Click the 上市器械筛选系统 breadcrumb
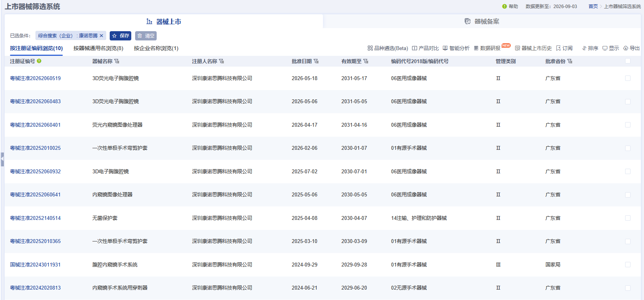Image resolution: width=644 pixels, height=300 pixels. tap(622, 7)
